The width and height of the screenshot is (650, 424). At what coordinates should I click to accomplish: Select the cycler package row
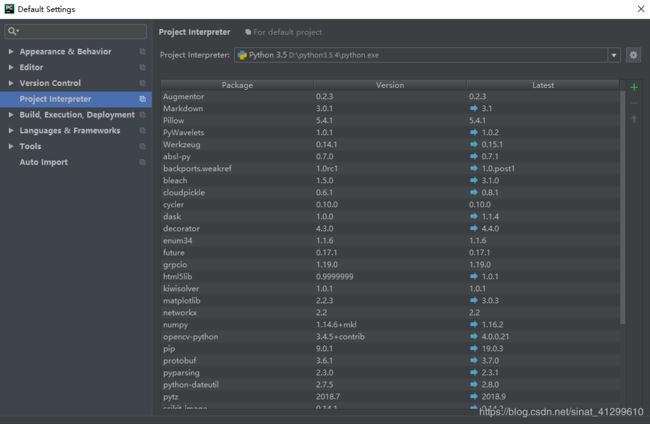pyautogui.click(x=390, y=204)
